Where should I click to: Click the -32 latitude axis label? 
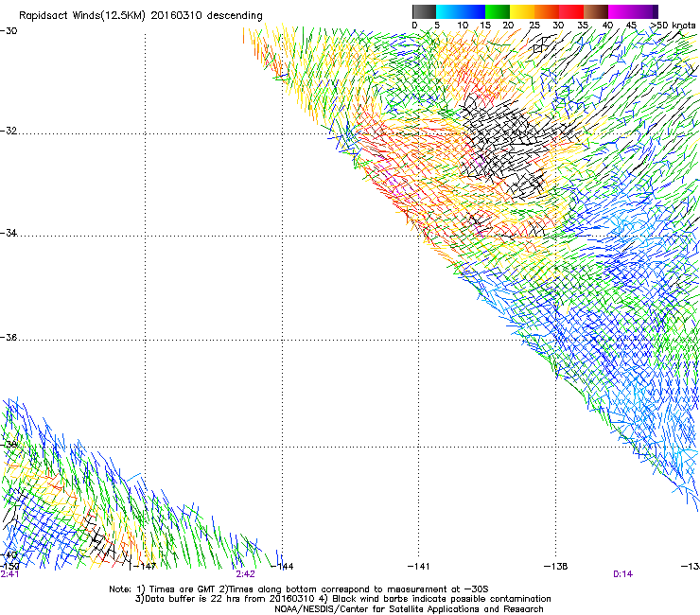[x=9, y=131]
